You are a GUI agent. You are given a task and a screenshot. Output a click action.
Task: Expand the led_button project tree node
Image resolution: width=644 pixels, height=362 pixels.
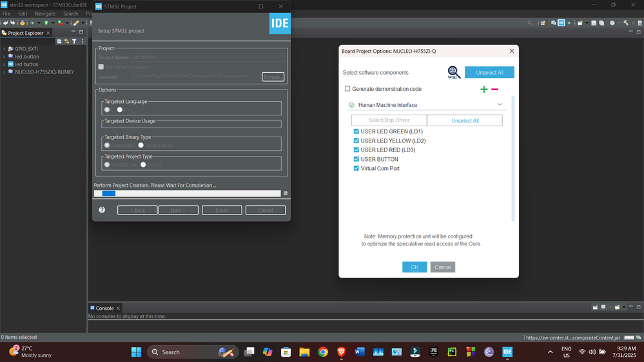pyautogui.click(x=4, y=57)
